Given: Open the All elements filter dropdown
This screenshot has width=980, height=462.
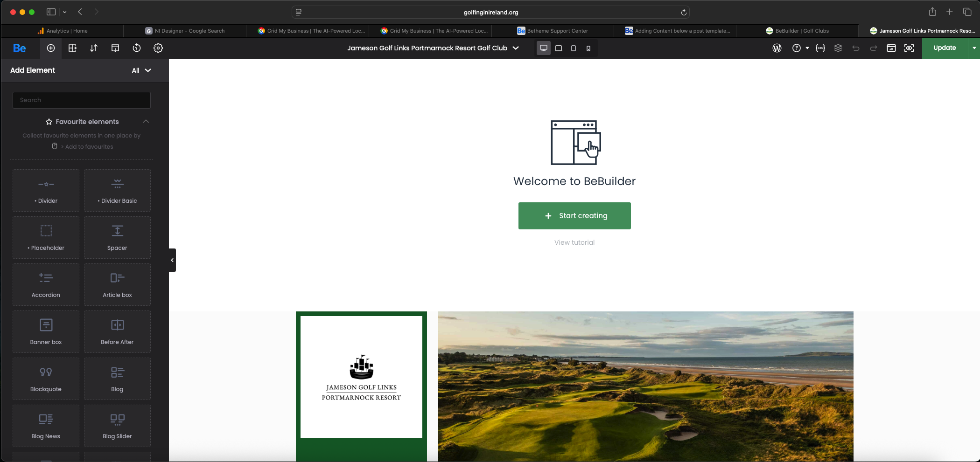Looking at the screenshot, I should [x=141, y=70].
